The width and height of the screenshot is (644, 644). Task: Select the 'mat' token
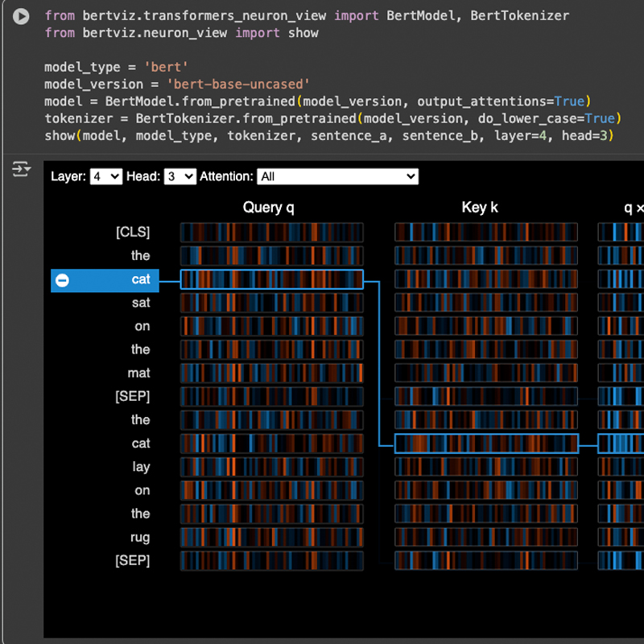(138, 373)
